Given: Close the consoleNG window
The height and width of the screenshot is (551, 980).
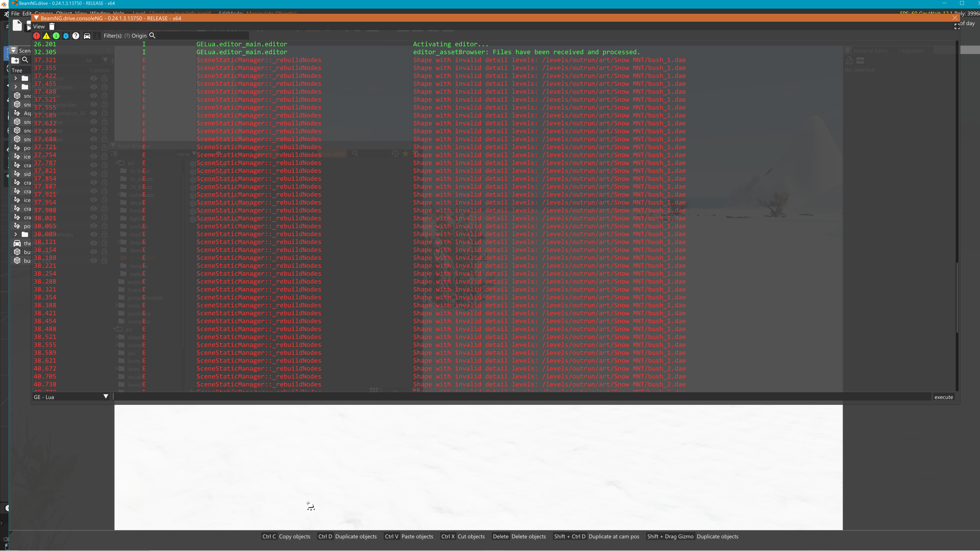Looking at the screenshot, I should pyautogui.click(x=955, y=18).
